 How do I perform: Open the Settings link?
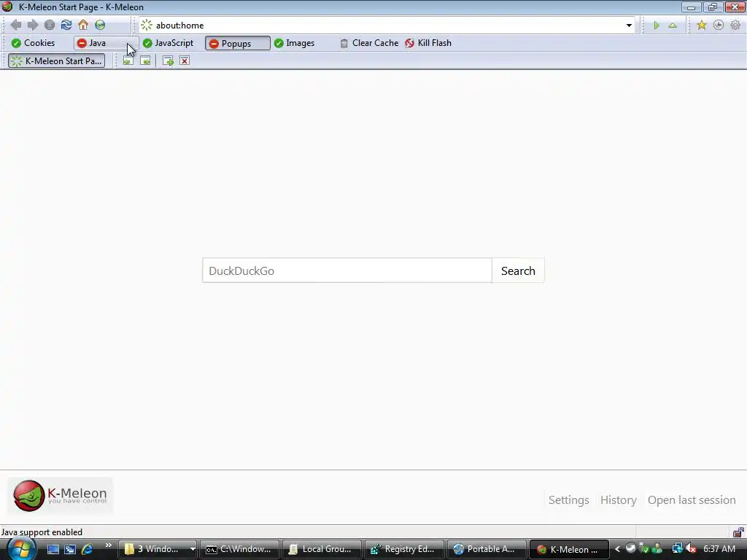(568, 500)
